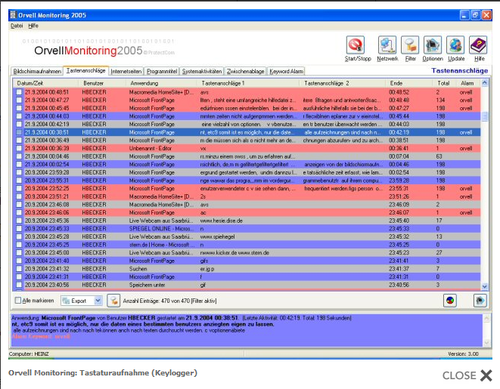Sort by the Datum/Zeit column header

[46, 83]
